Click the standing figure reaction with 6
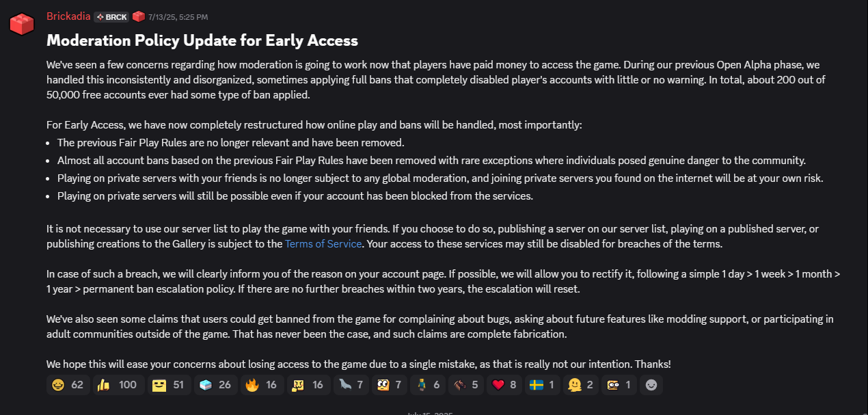The image size is (868, 415). click(428, 385)
